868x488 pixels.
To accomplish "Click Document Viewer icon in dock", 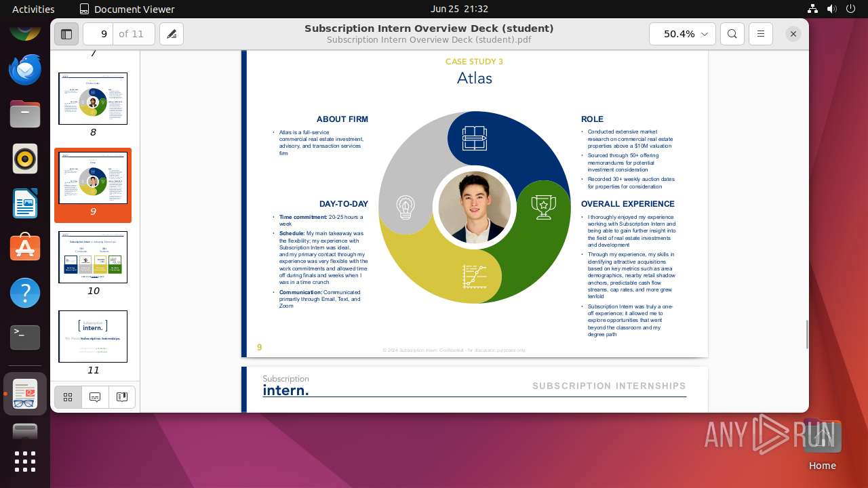I will 25,394.
